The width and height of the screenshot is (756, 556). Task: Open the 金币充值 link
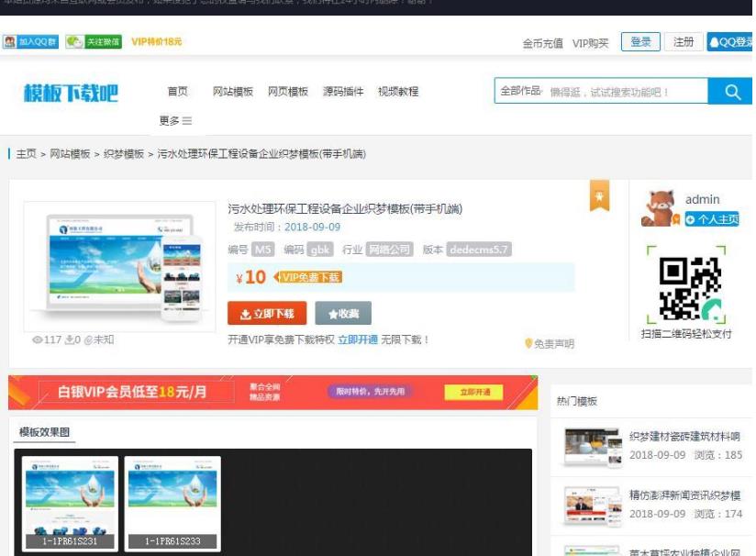pos(543,43)
